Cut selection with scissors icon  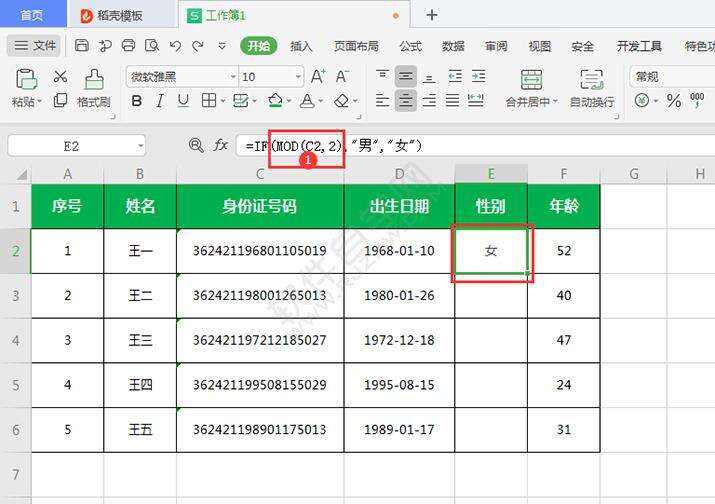coord(60,76)
